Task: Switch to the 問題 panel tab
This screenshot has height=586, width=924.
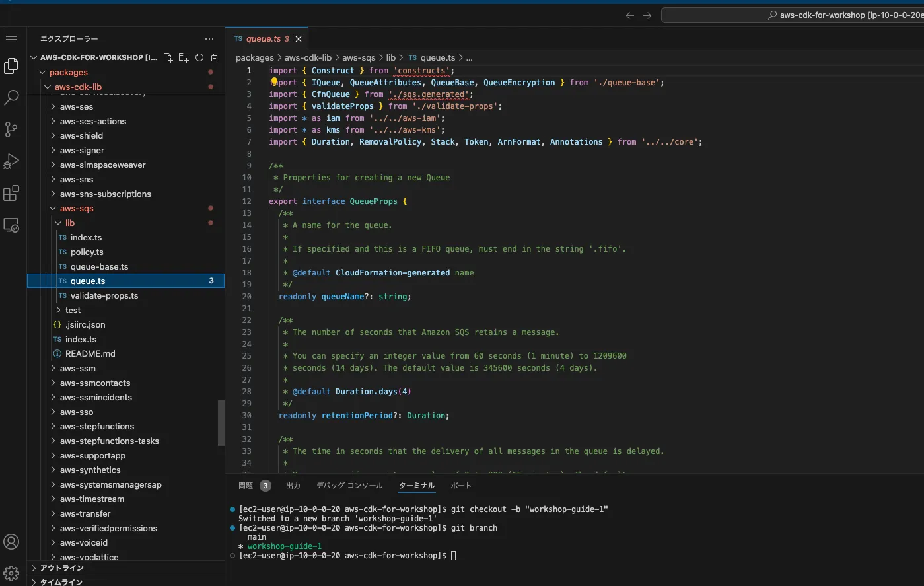Action: tap(246, 486)
